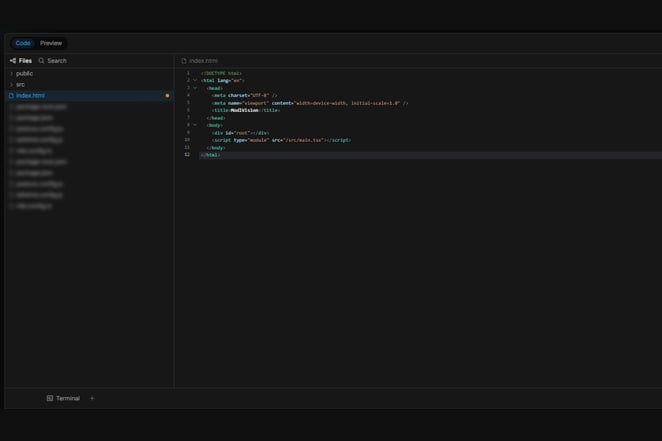Collapse the body tag fold on line 8
Image resolution: width=662 pixels, height=441 pixels.
click(x=195, y=125)
